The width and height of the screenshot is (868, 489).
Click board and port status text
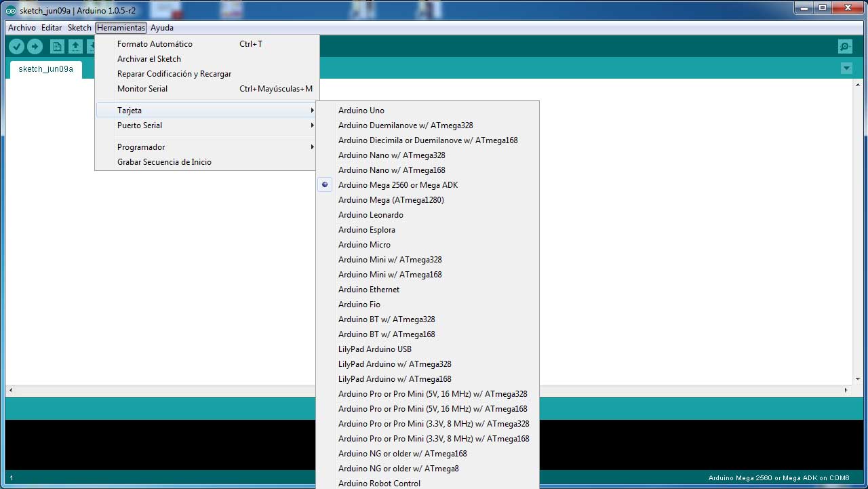[x=778, y=478]
